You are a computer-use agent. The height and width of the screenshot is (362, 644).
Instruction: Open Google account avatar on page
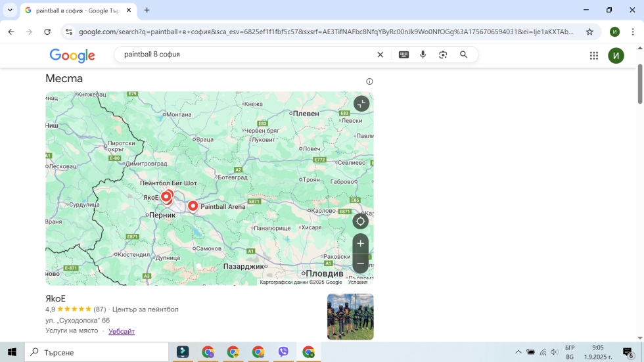[616, 55]
